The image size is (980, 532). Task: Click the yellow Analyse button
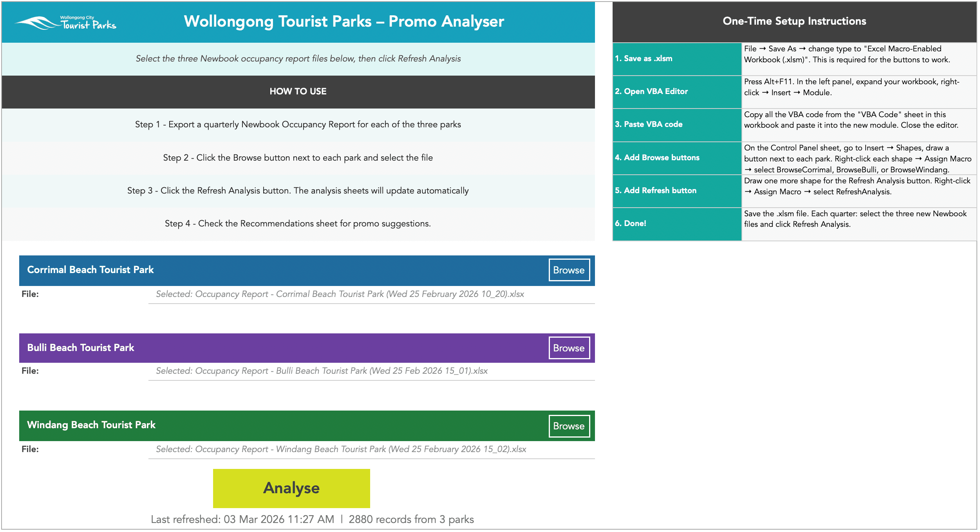(291, 488)
